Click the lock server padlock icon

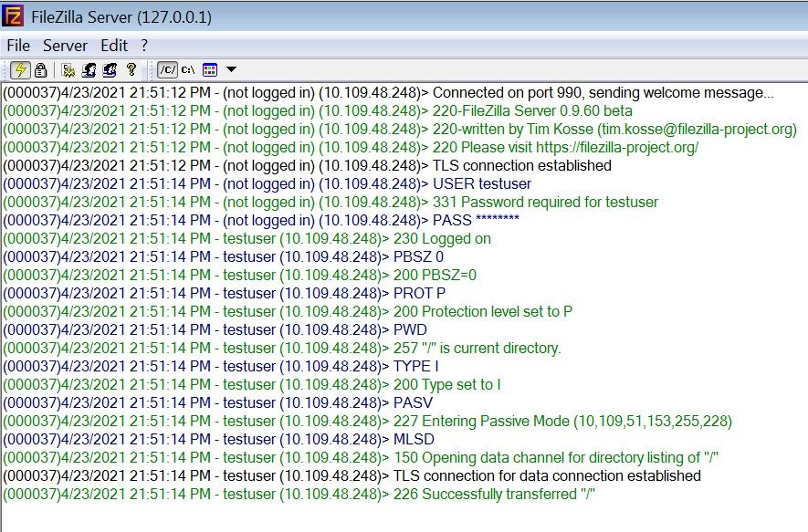pyautogui.click(x=41, y=69)
